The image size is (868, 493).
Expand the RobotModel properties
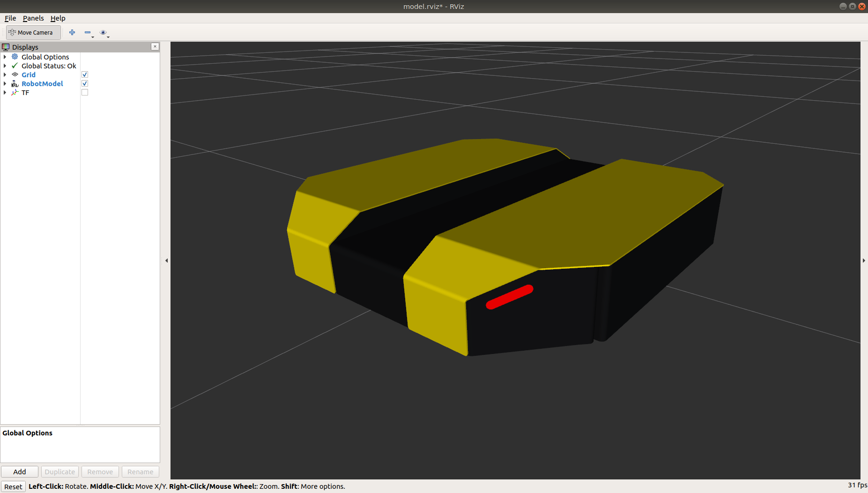(x=5, y=84)
